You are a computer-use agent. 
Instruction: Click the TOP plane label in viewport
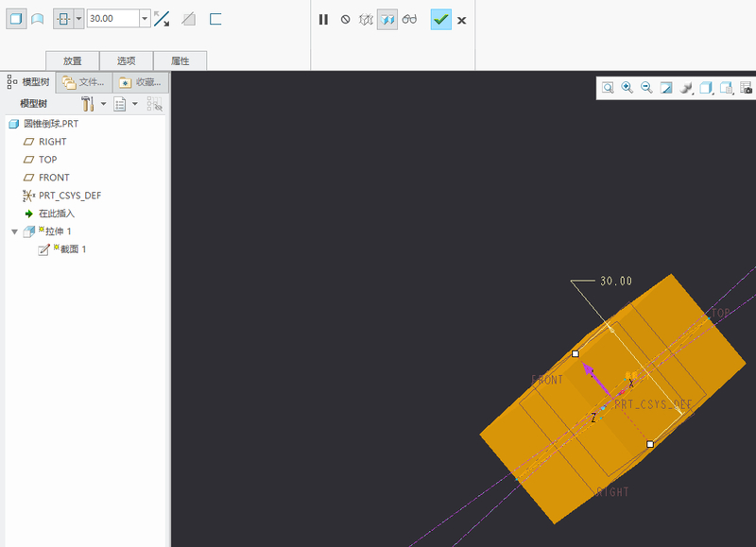721,313
